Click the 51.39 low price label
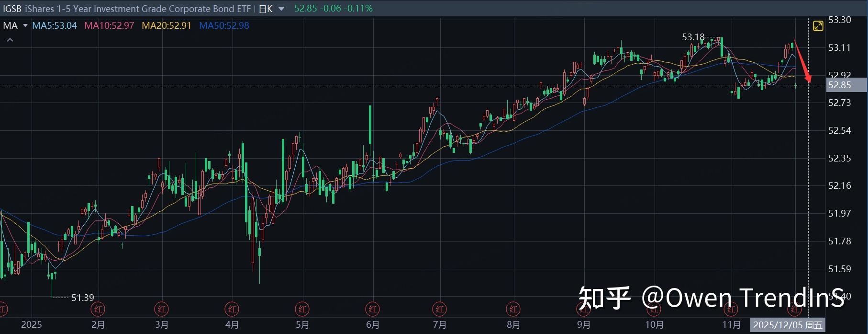Image resolution: width=868 pixels, height=334 pixels. [83, 298]
